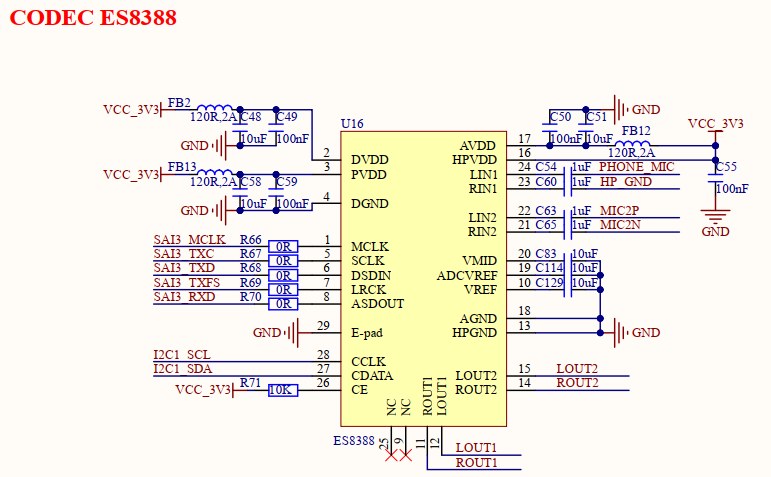771x477 pixels.
Task: Click the U16 component designator
Action: pyautogui.click(x=352, y=124)
